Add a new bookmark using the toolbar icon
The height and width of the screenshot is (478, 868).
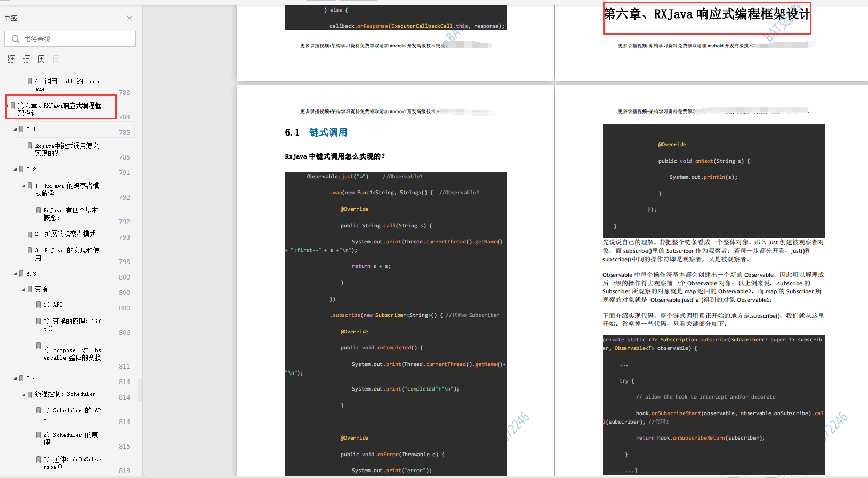coord(41,59)
